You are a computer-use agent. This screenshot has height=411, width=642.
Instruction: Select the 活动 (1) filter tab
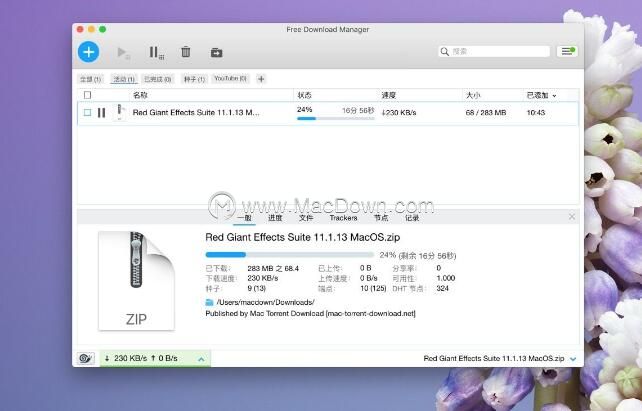tap(124, 79)
